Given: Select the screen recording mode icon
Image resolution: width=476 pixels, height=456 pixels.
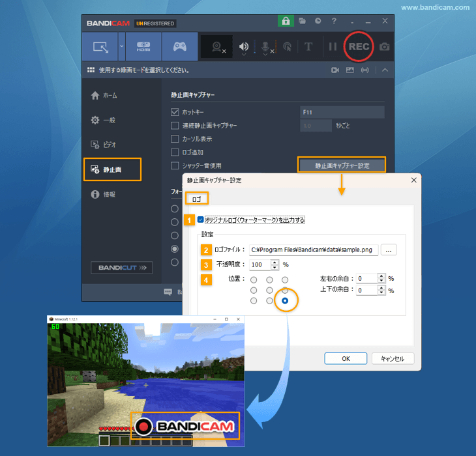Looking at the screenshot, I should click(x=100, y=47).
